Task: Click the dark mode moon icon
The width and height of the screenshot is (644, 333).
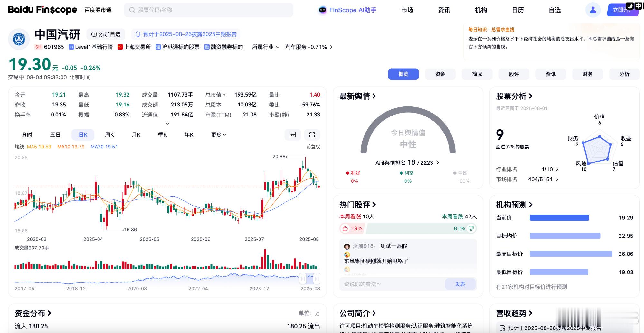Action: (630, 6)
